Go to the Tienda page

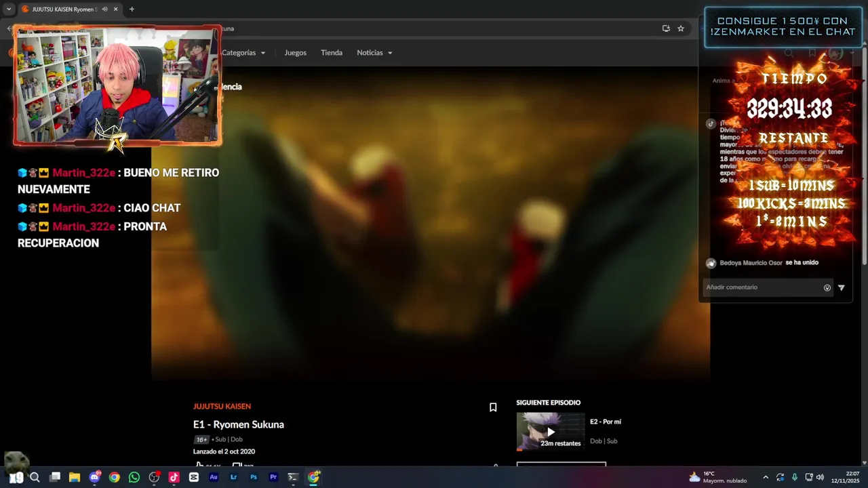click(332, 53)
